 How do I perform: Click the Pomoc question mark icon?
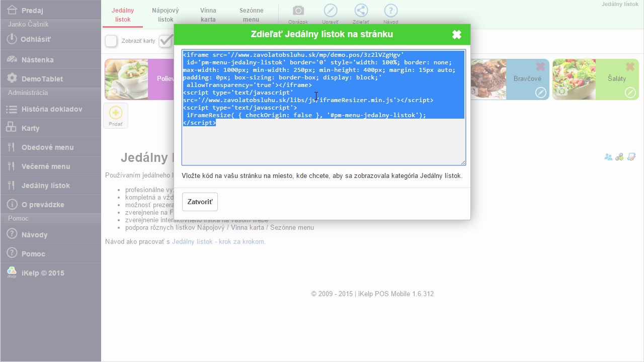click(x=12, y=253)
